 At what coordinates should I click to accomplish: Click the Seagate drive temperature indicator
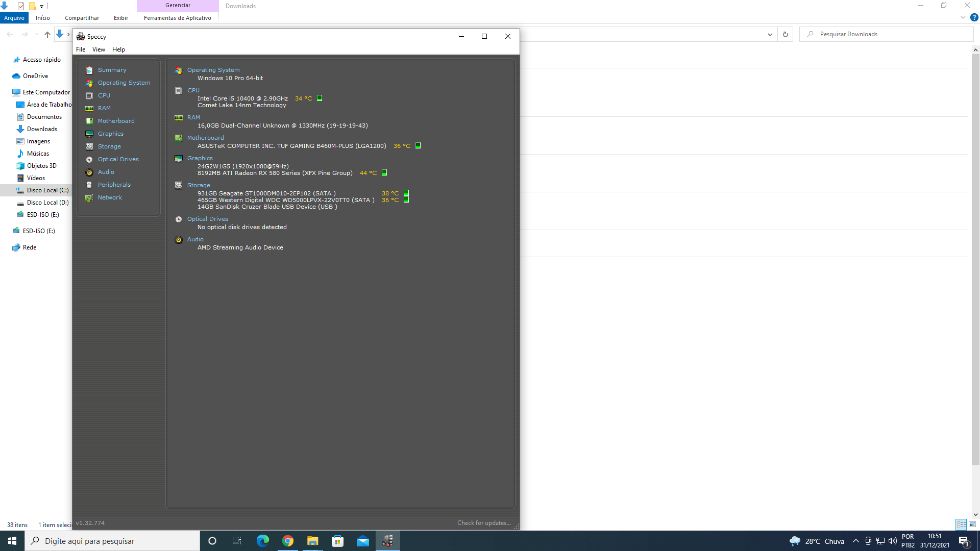click(406, 193)
